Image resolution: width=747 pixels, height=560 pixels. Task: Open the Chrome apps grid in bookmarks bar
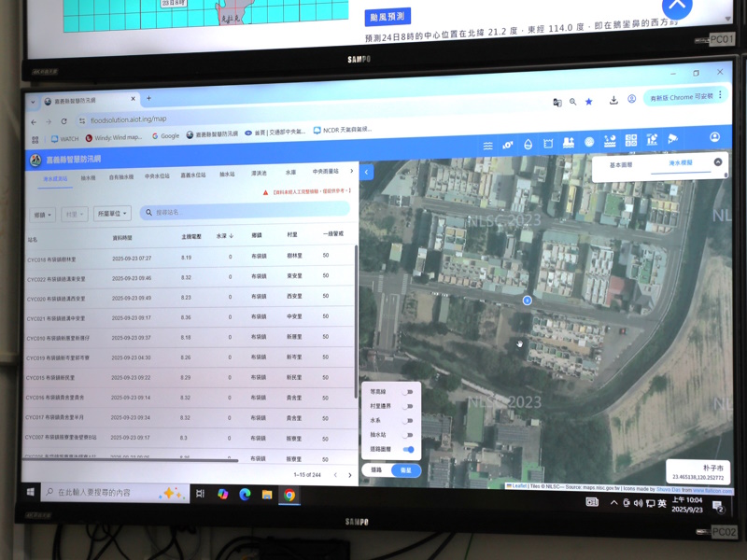pos(35,139)
